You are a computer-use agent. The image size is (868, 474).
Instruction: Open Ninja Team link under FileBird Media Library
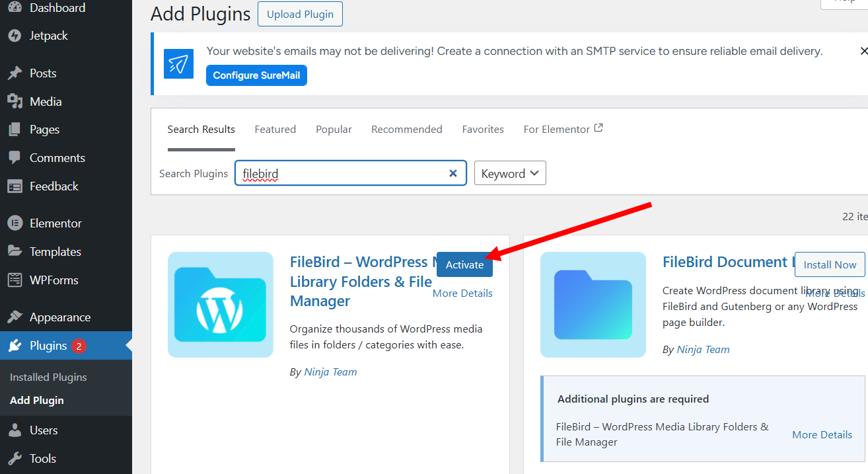tap(330, 372)
